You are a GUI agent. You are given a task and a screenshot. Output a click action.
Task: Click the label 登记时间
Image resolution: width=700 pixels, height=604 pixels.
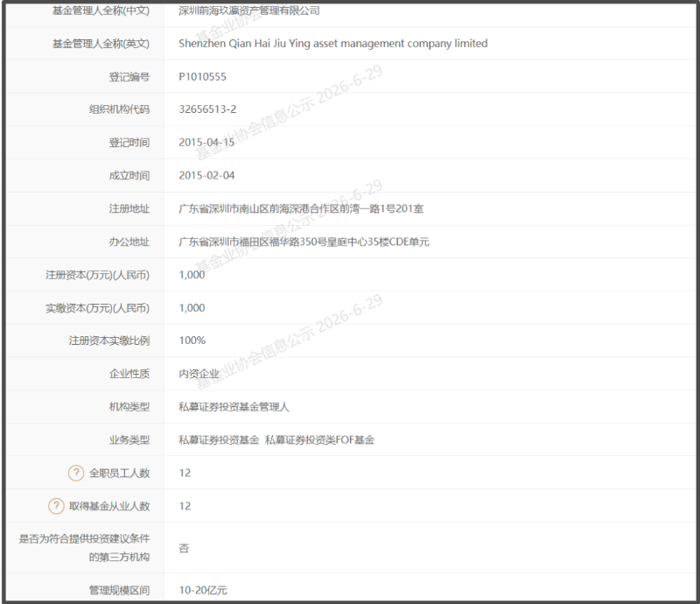point(129,143)
